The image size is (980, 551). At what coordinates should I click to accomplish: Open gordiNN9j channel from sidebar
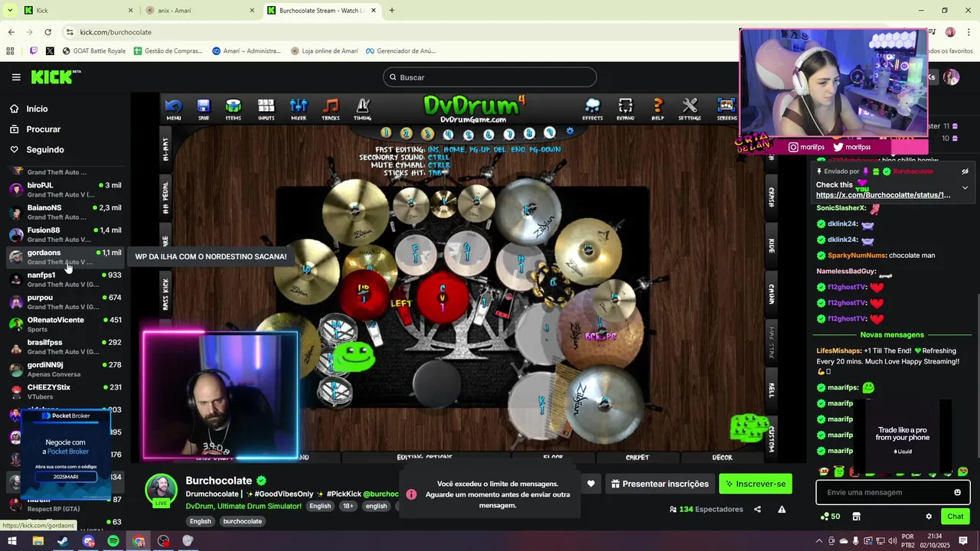pyautogui.click(x=65, y=369)
